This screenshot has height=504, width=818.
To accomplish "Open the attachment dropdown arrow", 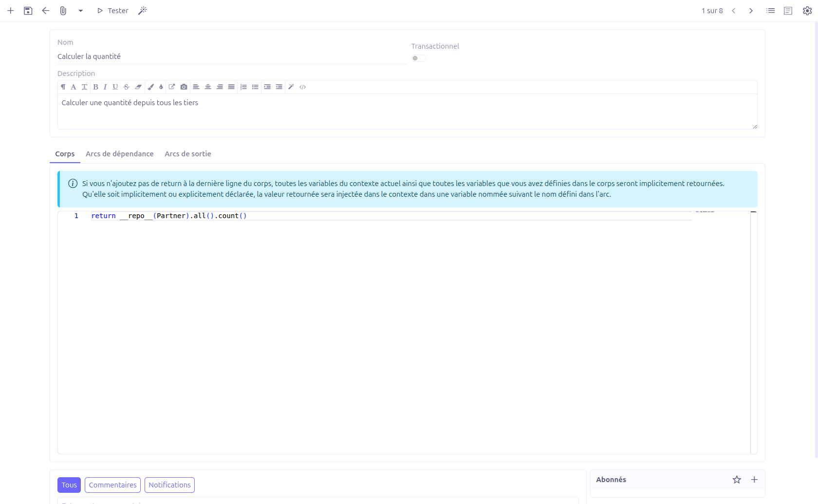I will pos(81,10).
